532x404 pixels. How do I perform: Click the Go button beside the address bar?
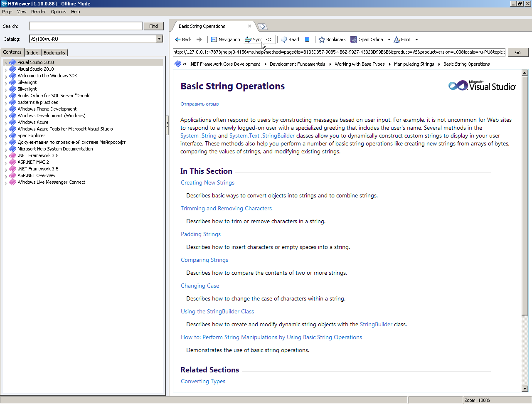[518, 52]
